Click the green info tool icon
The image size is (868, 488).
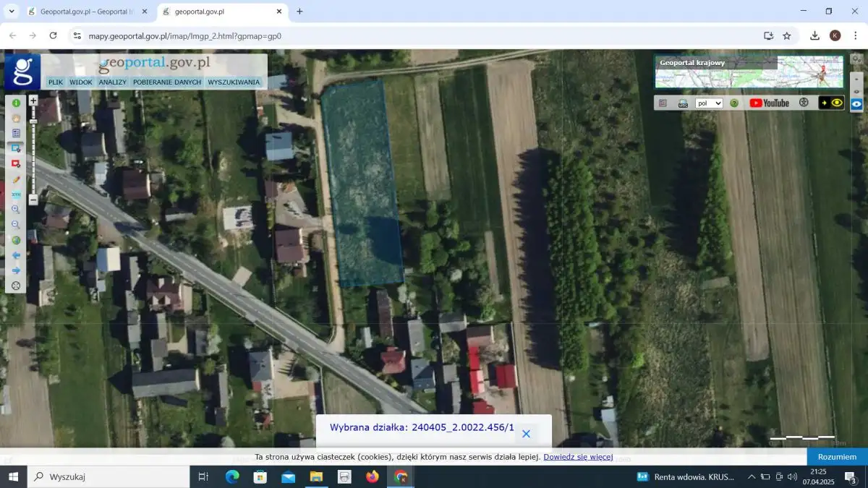coord(16,103)
